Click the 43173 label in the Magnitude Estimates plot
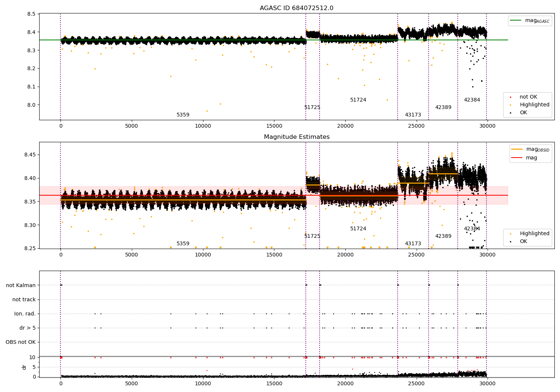Viewport: 560px width, 392px height. click(x=413, y=244)
